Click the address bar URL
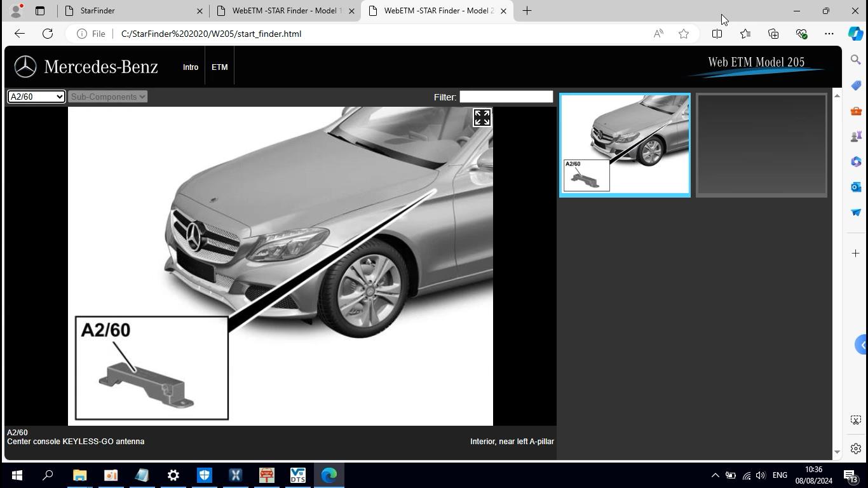Viewport: 868px width, 488px height. 211,34
